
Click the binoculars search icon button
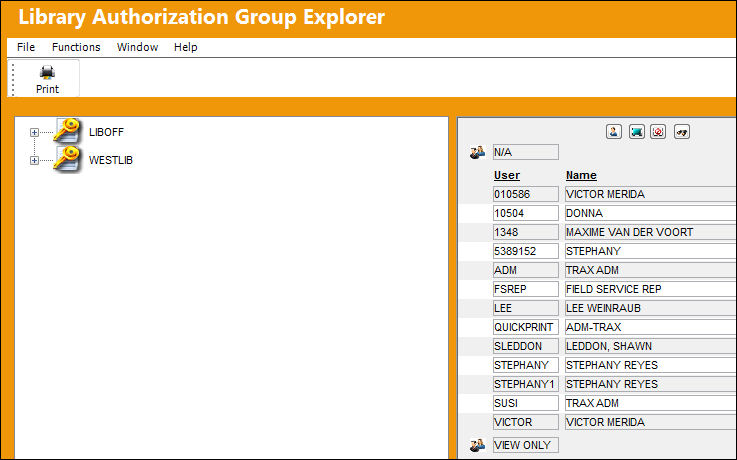coord(682,132)
